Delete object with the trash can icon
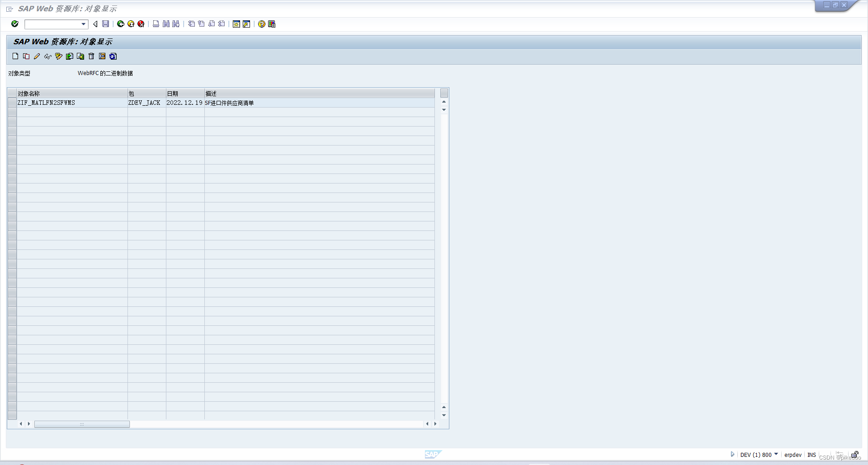 click(91, 56)
